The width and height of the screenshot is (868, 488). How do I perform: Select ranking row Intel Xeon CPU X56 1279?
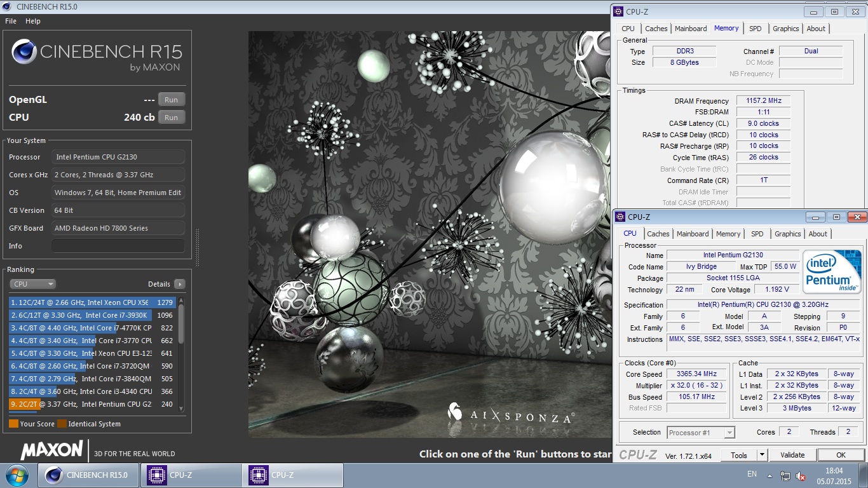click(92, 302)
